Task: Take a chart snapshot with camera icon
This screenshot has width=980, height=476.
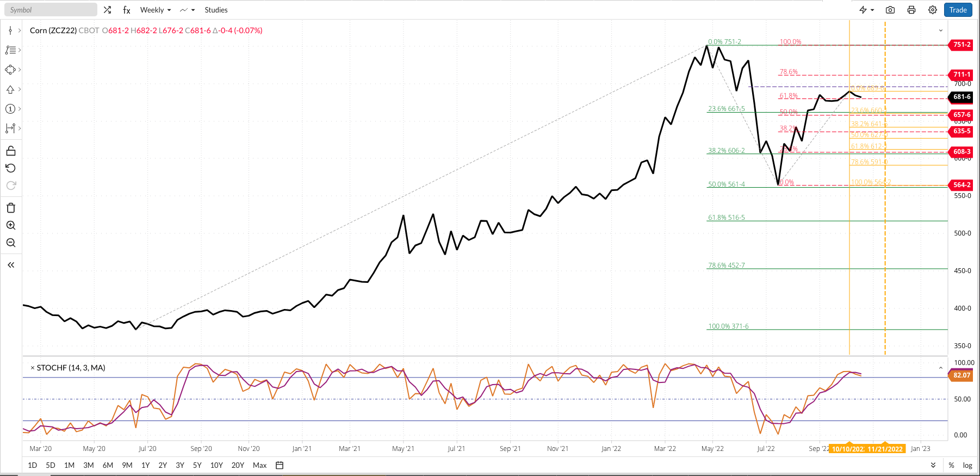Action: click(890, 10)
